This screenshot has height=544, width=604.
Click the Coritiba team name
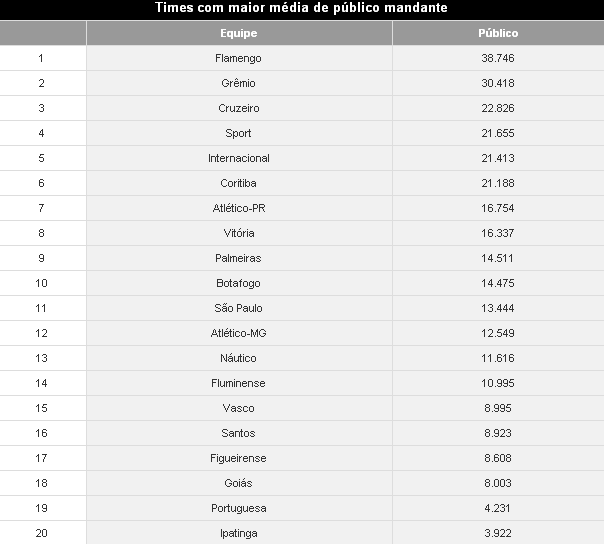click(x=238, y=183)
